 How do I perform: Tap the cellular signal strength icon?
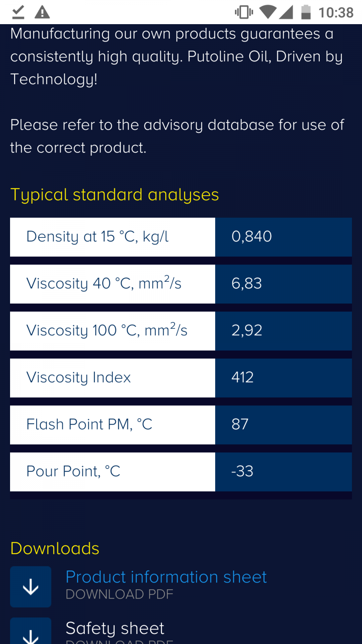[286, 12]
